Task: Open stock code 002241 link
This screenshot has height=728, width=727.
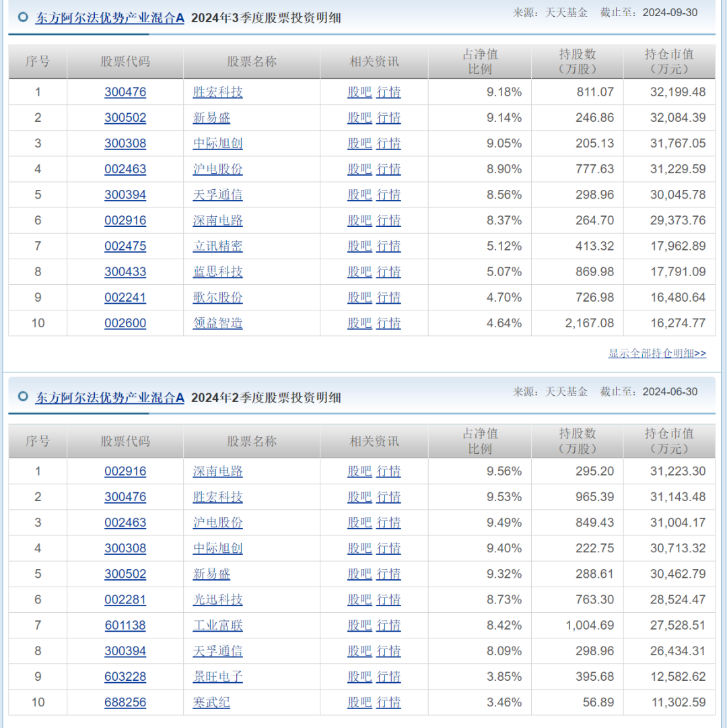Action: click(x=125, y=297)
